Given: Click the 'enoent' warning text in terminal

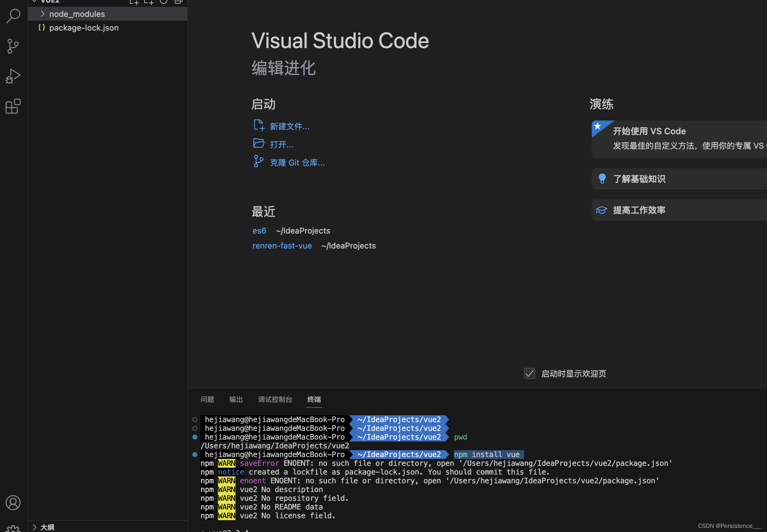Looking at the screenshot, I should coord(253,481).
